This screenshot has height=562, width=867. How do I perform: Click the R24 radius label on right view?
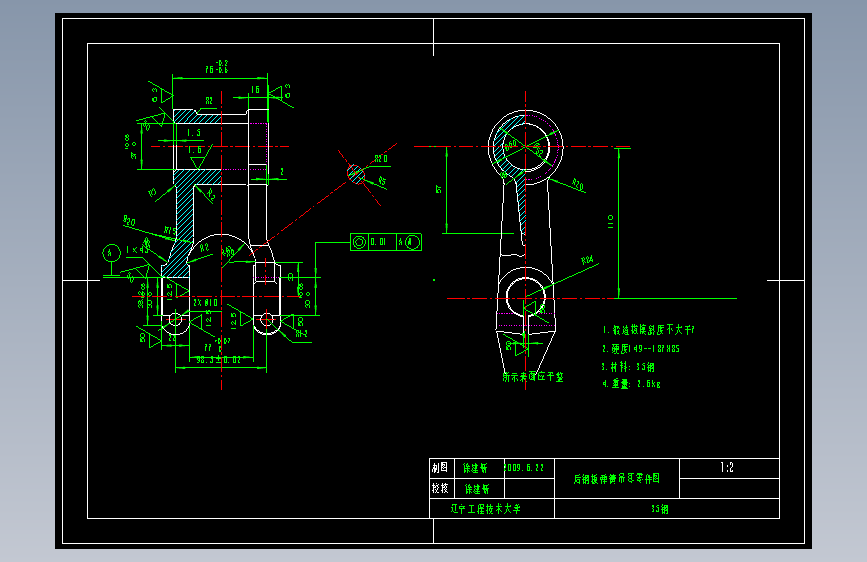pos(587,260)
